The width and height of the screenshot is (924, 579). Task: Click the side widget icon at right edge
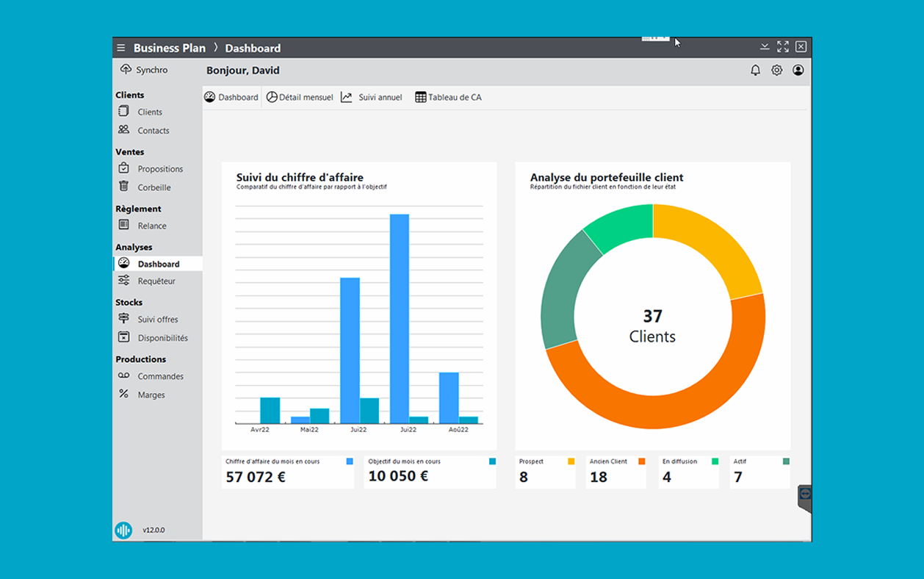pos(805,495)
